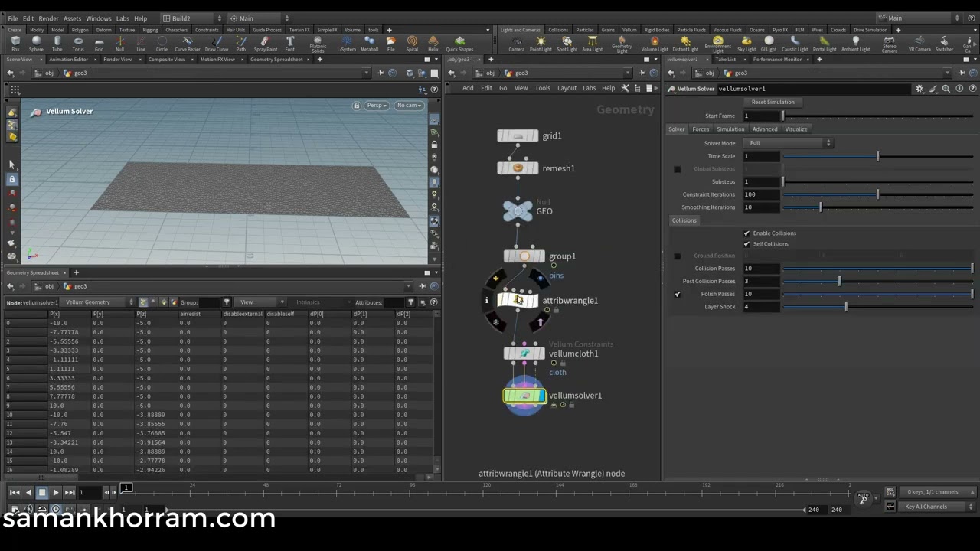This screenshot has height=551, width=980.
Task: Select the GEO null node
Action: click(x=518, y=210)
